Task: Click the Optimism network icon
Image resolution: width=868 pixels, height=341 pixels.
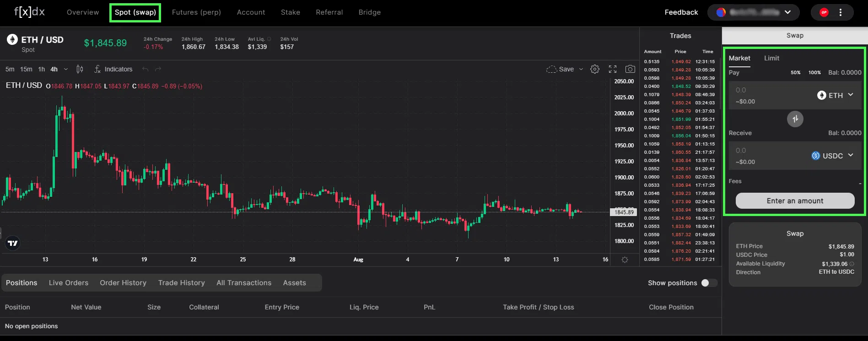Action: point(824,12)
